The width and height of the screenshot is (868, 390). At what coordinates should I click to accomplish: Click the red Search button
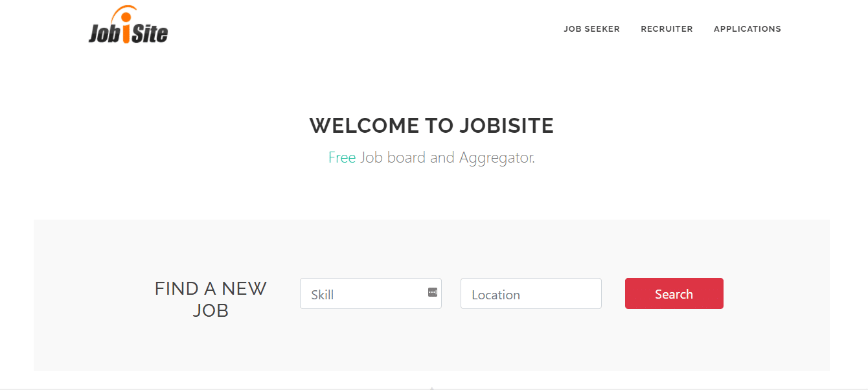coord(674,293)
